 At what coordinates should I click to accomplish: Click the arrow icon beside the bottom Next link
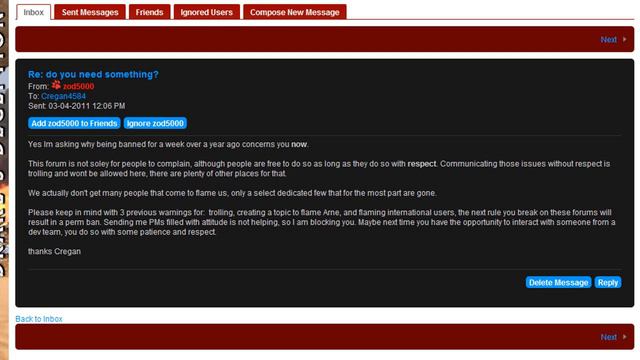(624, 337)
